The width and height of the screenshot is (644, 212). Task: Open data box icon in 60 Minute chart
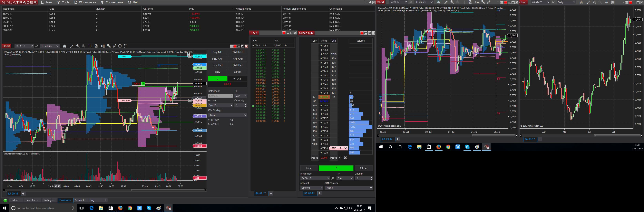coord(470,2)
